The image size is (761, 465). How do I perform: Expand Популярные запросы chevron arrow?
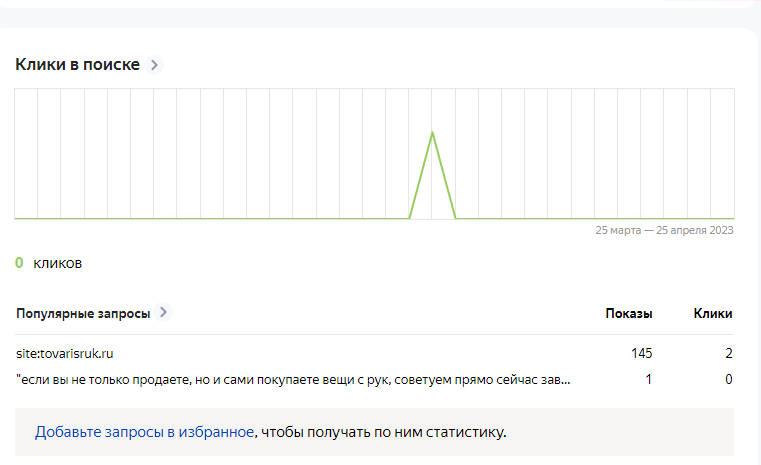click(164, 312)
